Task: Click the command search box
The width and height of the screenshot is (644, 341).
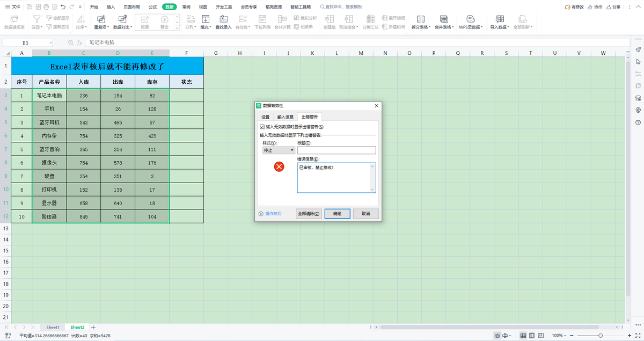Action: coord(341,7)
